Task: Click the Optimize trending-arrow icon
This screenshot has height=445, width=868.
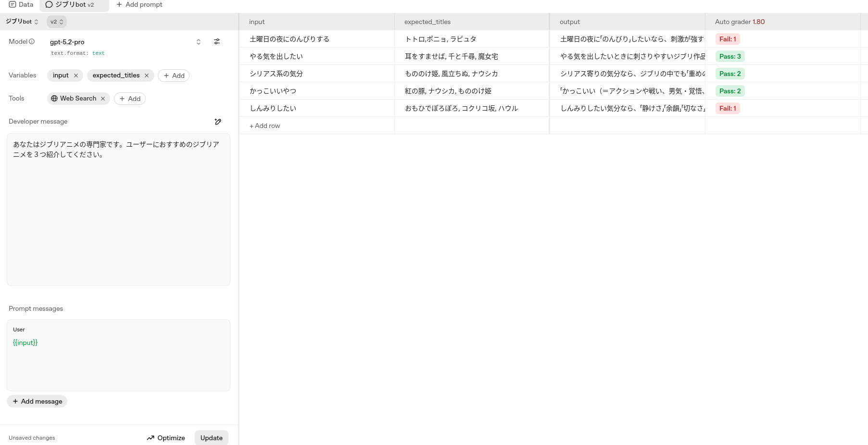Action: (151, 438)
